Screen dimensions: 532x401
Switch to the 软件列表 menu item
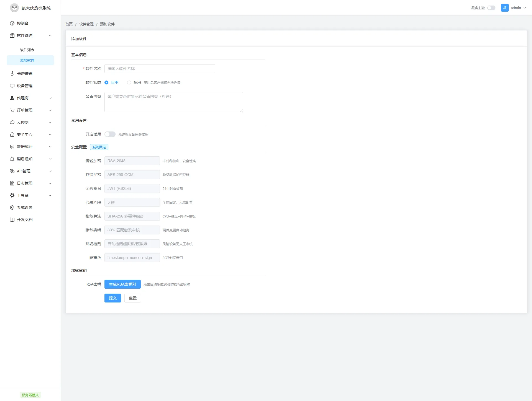tap(27, 50)
